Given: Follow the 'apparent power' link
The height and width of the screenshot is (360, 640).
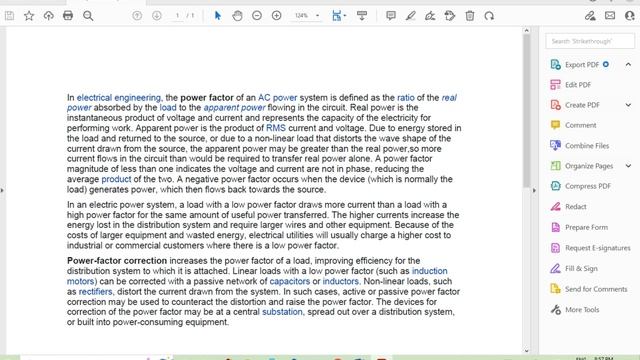Looking at the screenshot, I should click(234, 108).
